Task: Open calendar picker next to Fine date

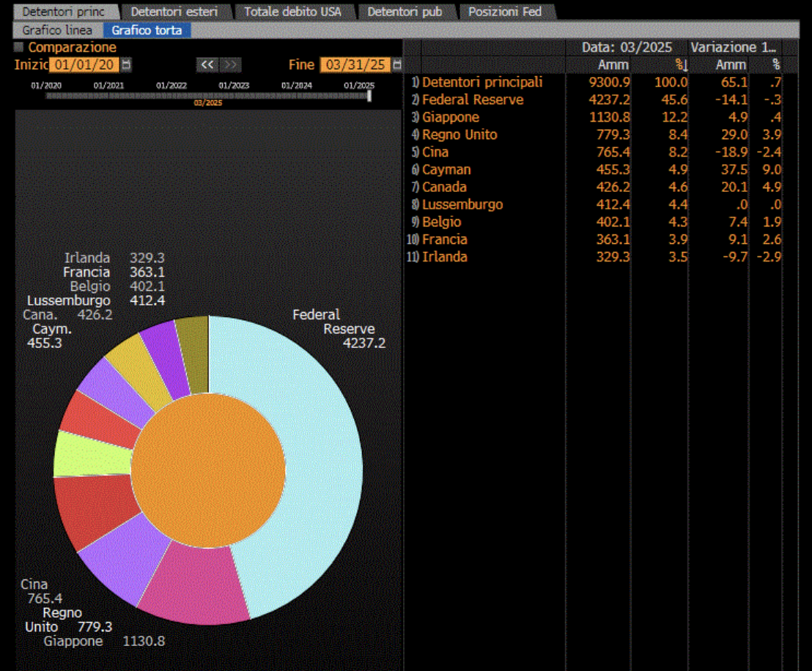Action: click(x=397, y=64)
